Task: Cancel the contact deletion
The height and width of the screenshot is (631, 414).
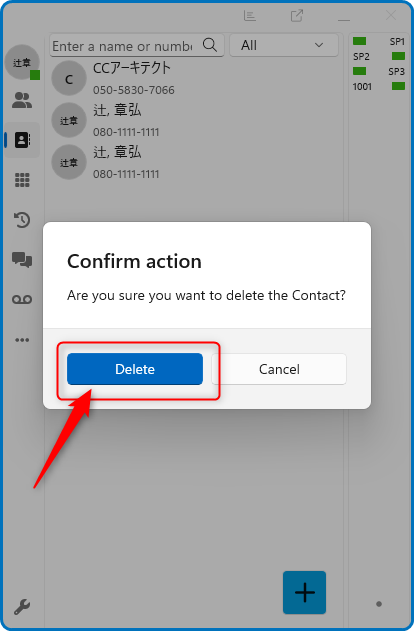Action: click(279, 369)
